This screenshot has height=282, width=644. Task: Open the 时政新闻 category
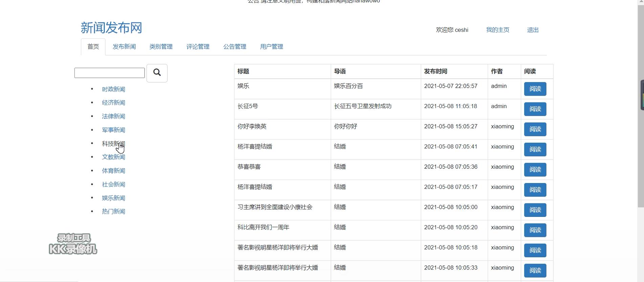113,89
